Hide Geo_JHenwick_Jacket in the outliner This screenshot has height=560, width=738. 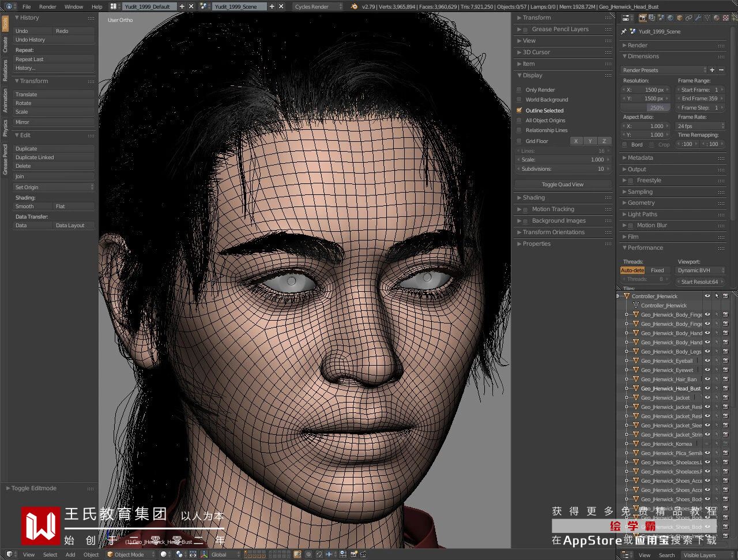tap(707, 398)
